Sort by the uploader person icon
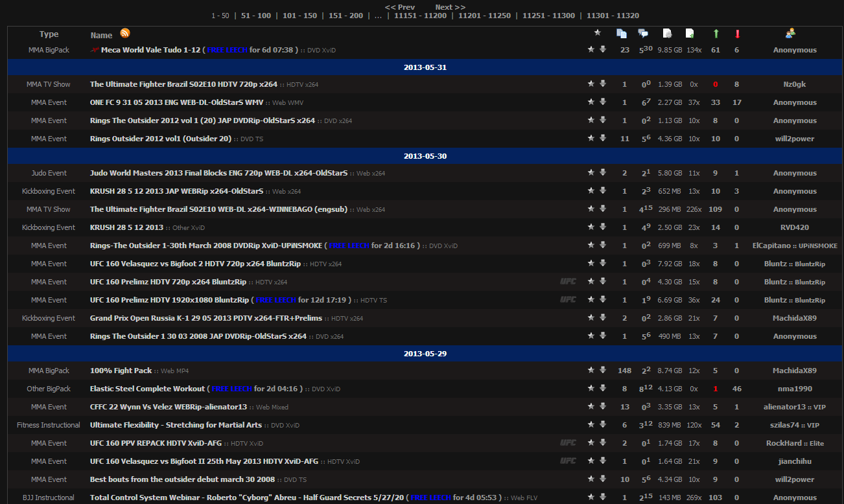 pyautogui.click(x=790, y=34)
